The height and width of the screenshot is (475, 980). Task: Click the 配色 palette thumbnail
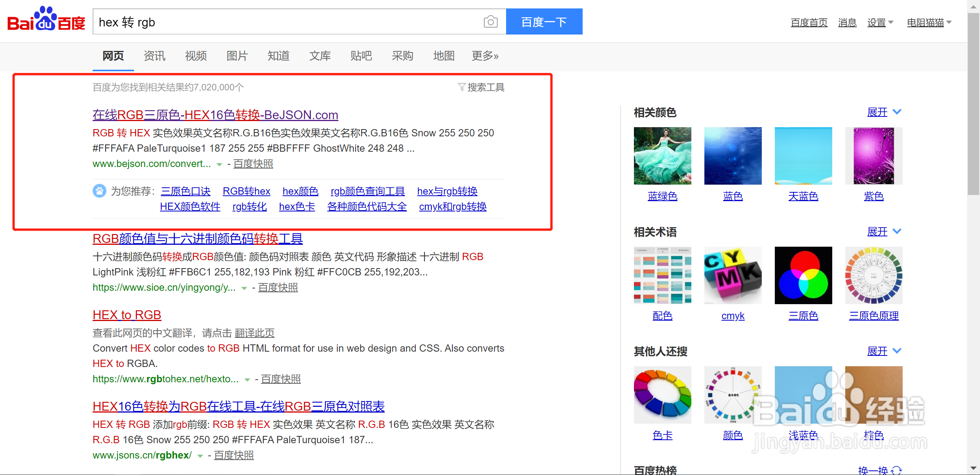[663, 275]
